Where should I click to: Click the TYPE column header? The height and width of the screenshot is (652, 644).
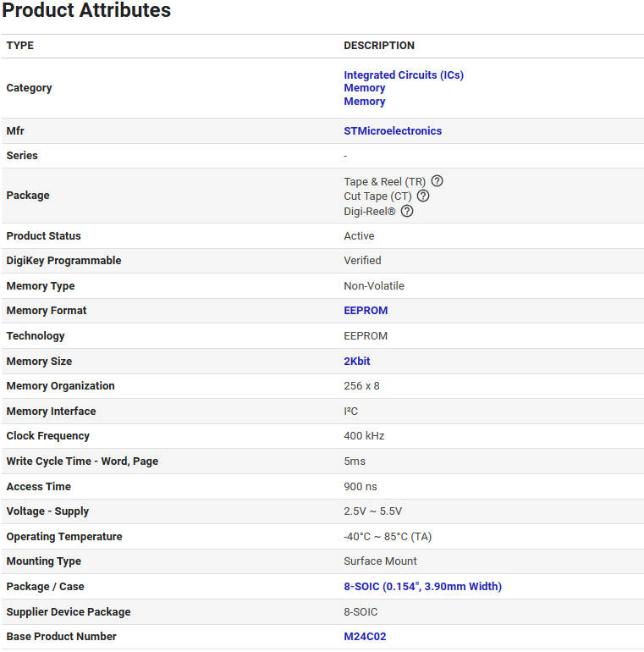(x=20, y=46)
